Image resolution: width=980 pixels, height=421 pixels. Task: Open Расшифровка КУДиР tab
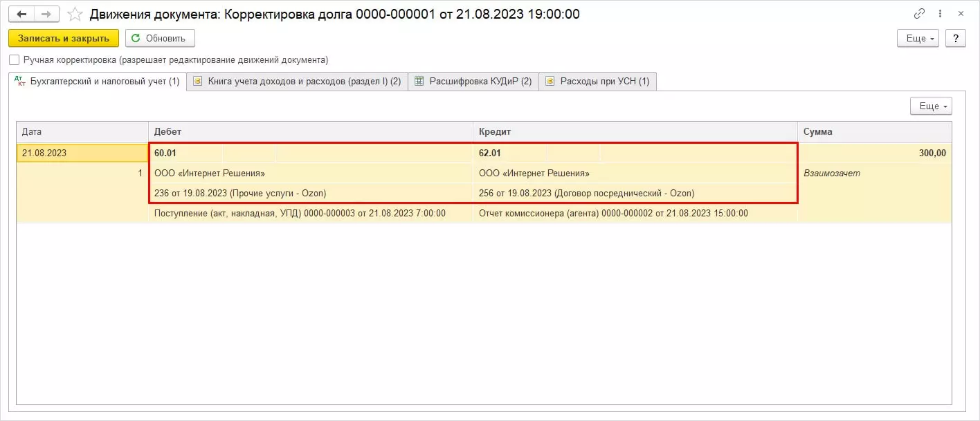473,82
